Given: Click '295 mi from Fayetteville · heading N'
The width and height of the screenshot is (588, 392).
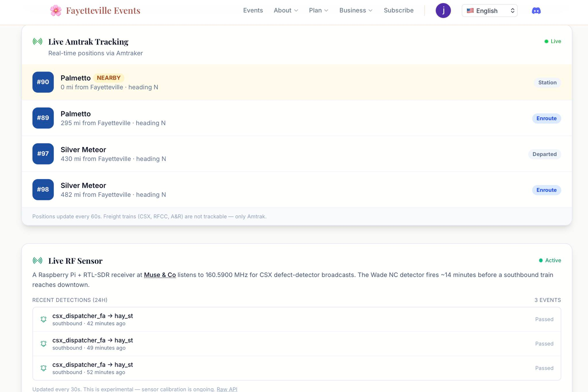Looking at the screenshot, I should [x=113, y=123].
